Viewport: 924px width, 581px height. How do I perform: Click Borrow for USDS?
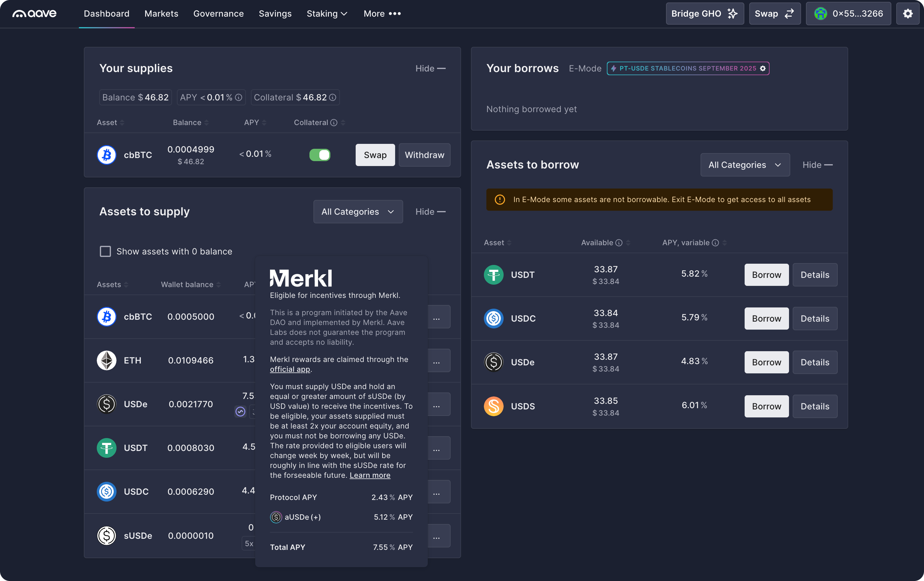766,406
